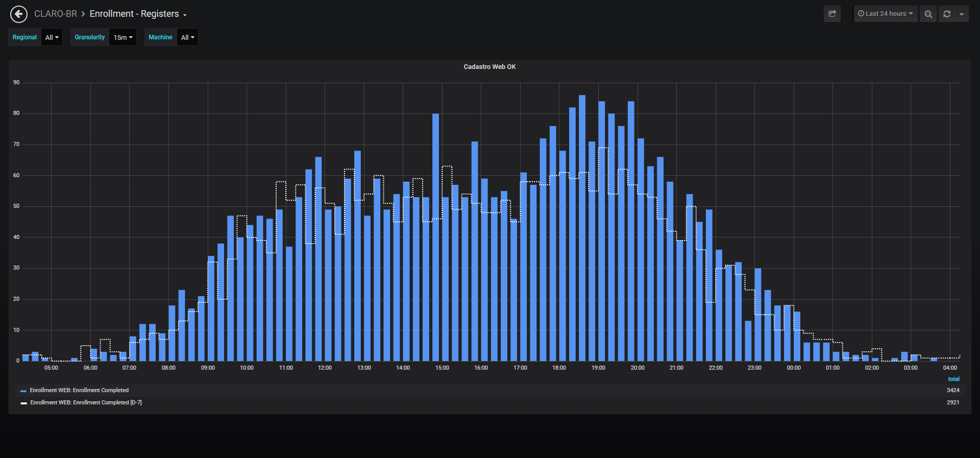Click the 2921 total value
Viewport: 980px width, 458px height.
click(953, 402)
